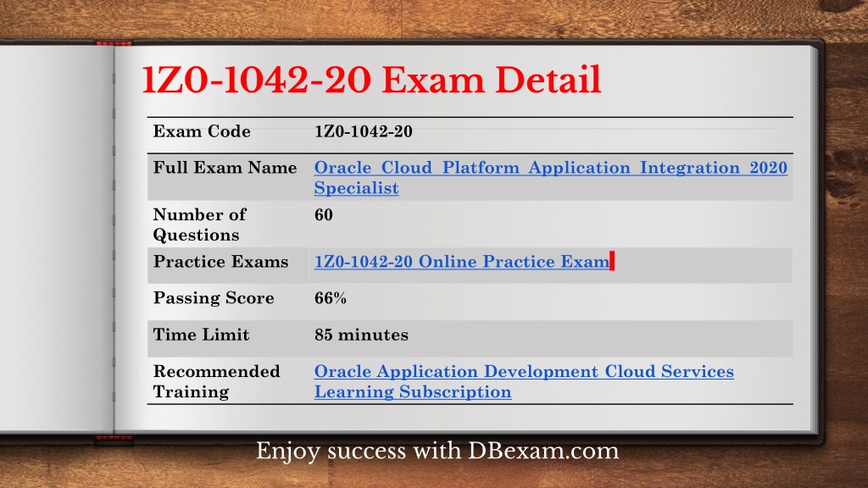Image resolution: width=868 pixels, height=488 pixels.
Task: Click 'Enjoy success with DBexam.com' caption
Action: click(x=437, y=451)
